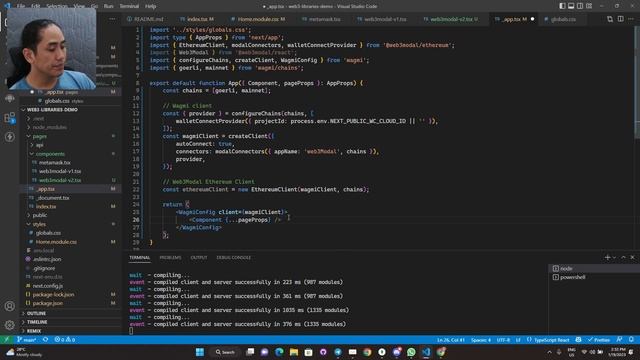Click the unsaved dot on _app.tsx tab
This screenshot has width=640, height=360.
[532, 19]
